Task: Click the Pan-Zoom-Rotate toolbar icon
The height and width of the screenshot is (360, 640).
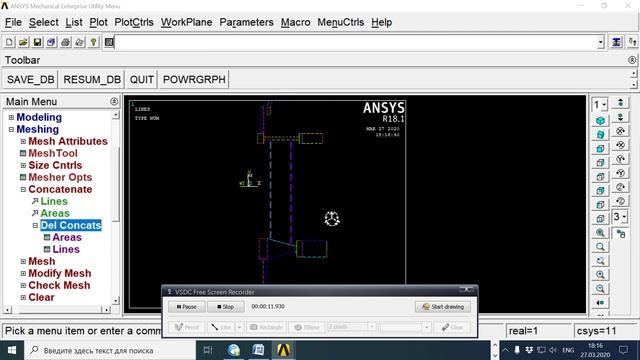Action: (51, 42)
